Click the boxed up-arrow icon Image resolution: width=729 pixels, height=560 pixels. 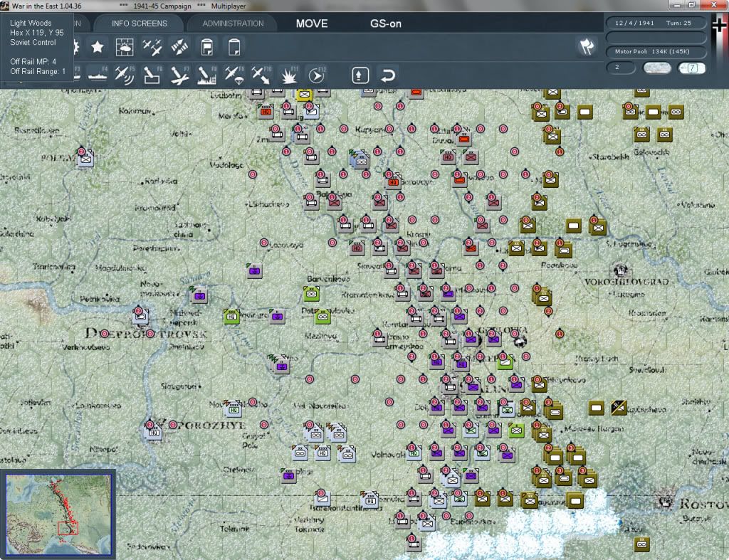360,75
